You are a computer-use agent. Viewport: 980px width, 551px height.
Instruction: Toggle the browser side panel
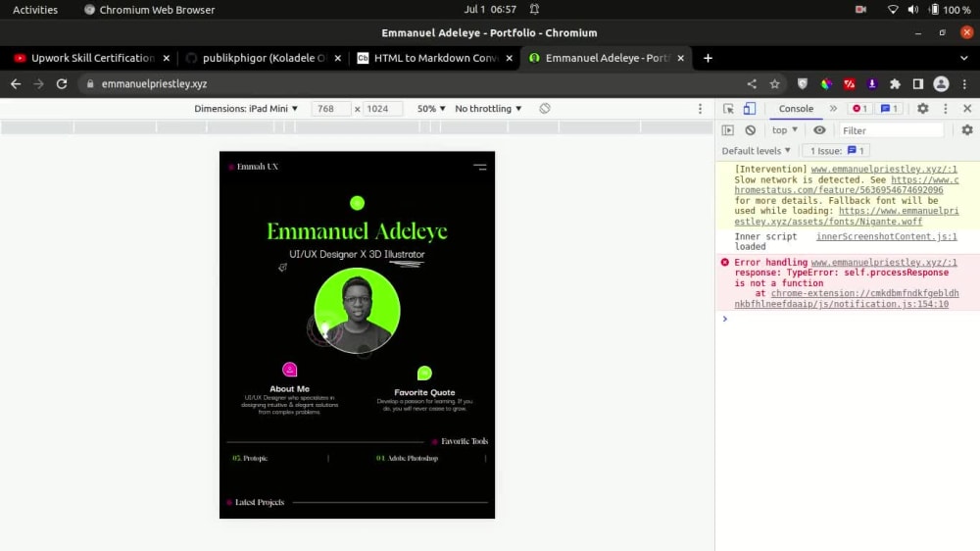tap(918, 83)
